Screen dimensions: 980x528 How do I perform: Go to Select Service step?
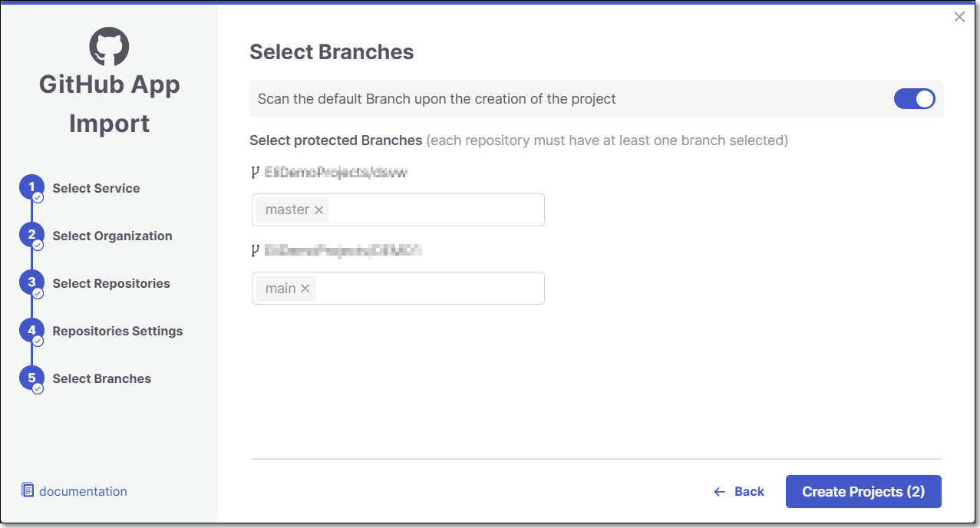click(x=96, y=188)
